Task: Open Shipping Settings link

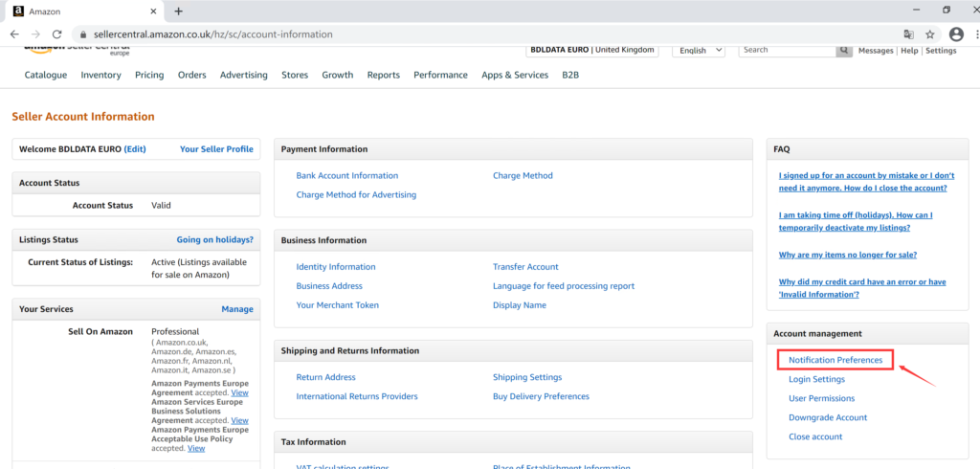Action: click(527, 378)
